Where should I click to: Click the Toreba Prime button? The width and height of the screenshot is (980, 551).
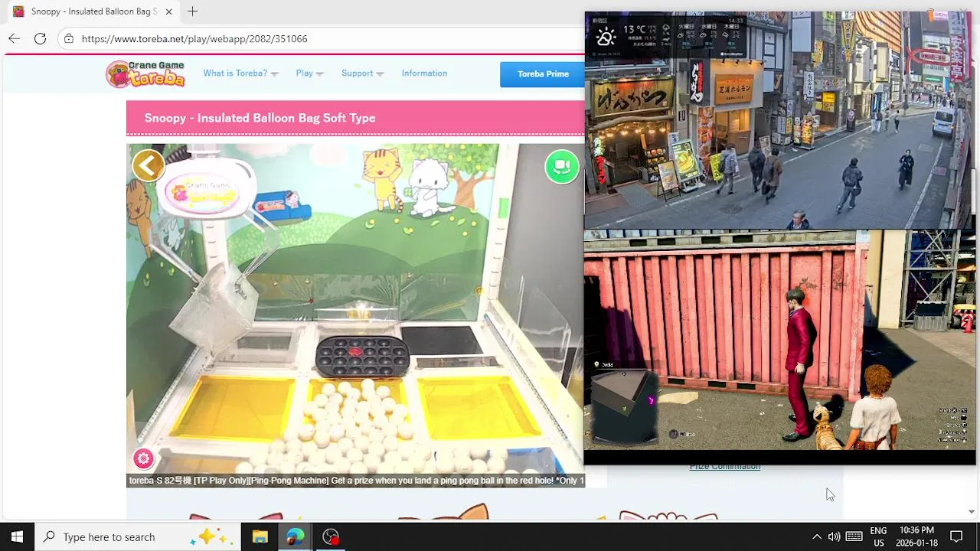[x=543, y=74]
